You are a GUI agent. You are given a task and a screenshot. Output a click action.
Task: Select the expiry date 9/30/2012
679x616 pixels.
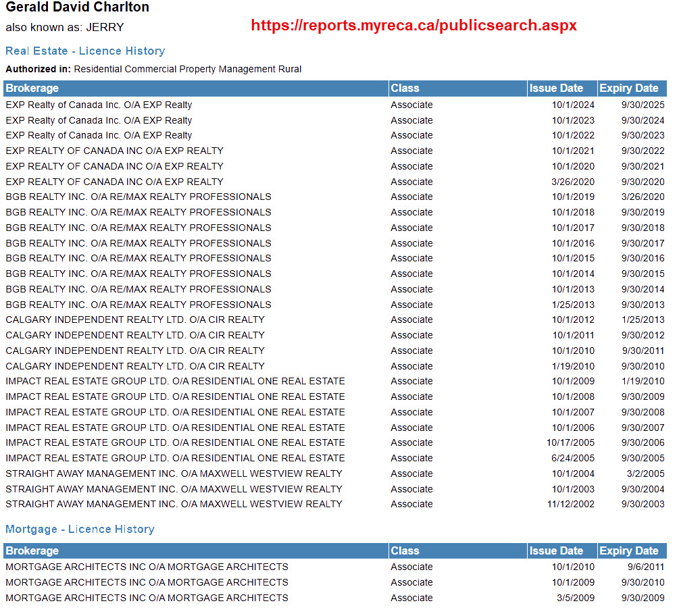[x=643, y=336]
